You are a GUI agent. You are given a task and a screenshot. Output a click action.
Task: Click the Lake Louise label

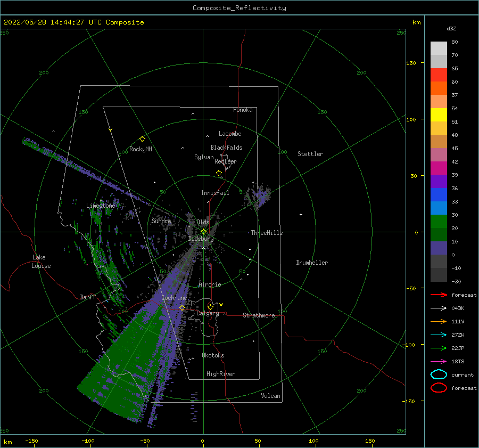coord(41,262)
